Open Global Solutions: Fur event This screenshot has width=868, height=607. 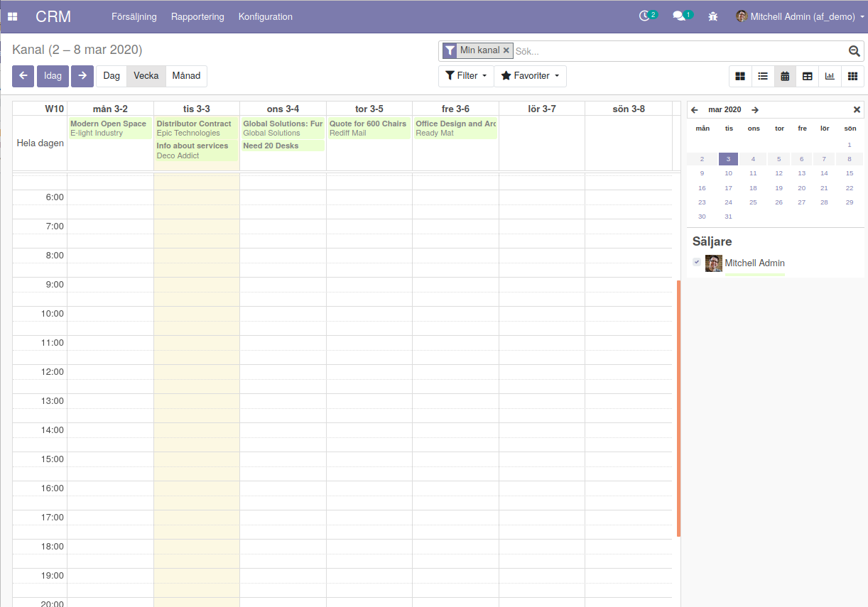pos(283,128)
